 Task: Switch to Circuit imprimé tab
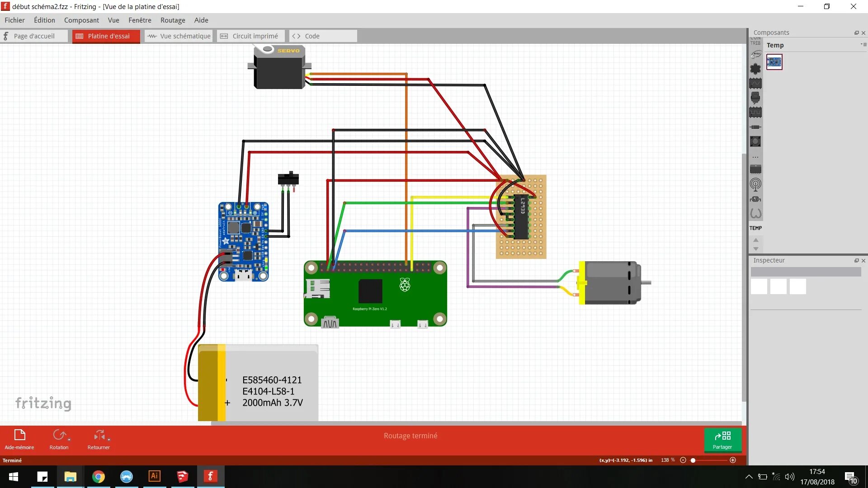tap(250, 35)
